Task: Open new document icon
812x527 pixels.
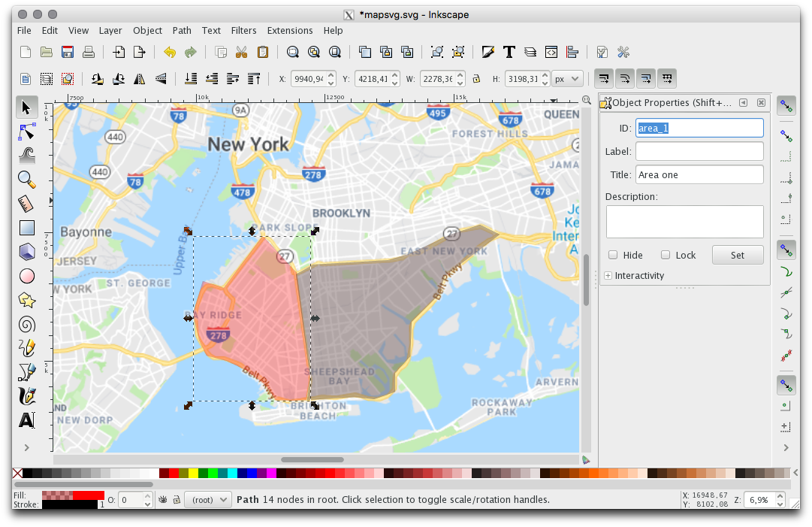Action: coord(26,52)
